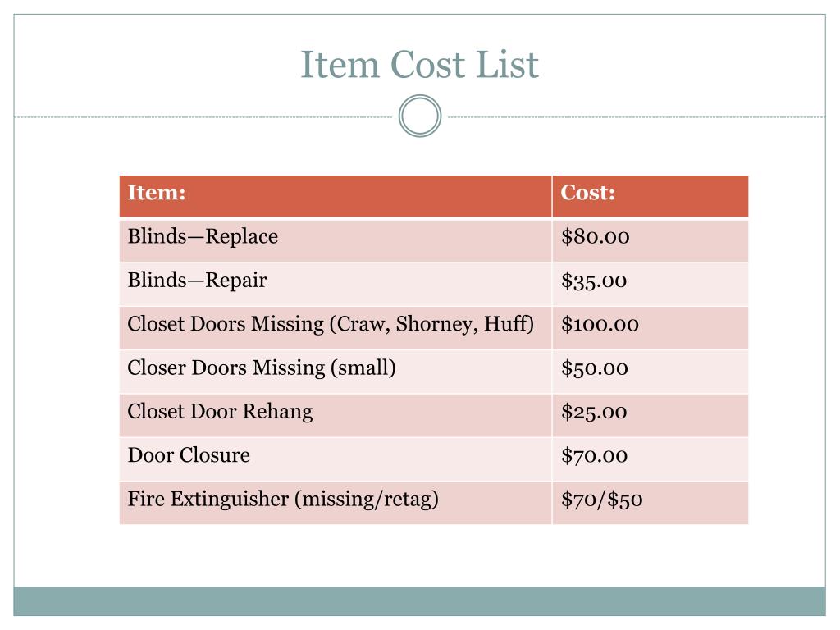Click the $100.00 cost cell
The height and width of the screenshot is (630, 840).
pyautogui.click(x=651, y=328)
